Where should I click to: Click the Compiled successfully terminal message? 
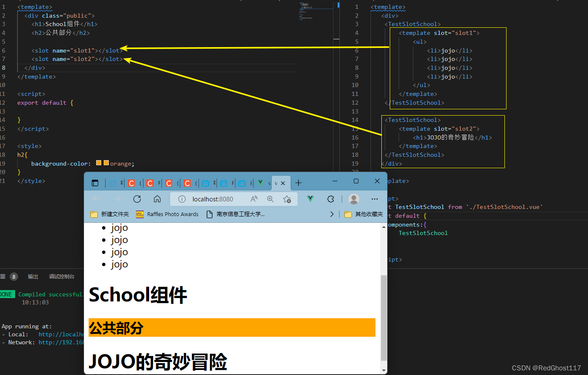(51, 294)
